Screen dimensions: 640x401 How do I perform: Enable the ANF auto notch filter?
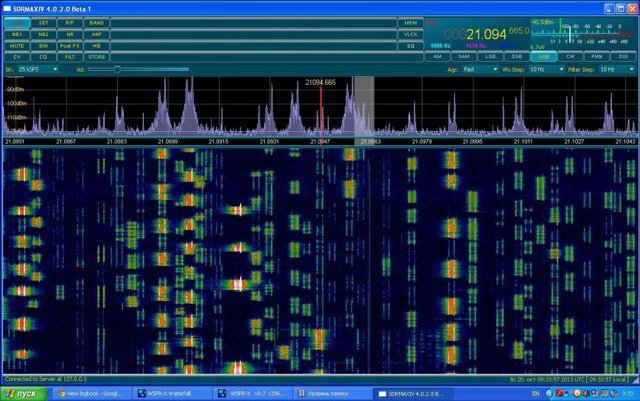pos(96,33)
